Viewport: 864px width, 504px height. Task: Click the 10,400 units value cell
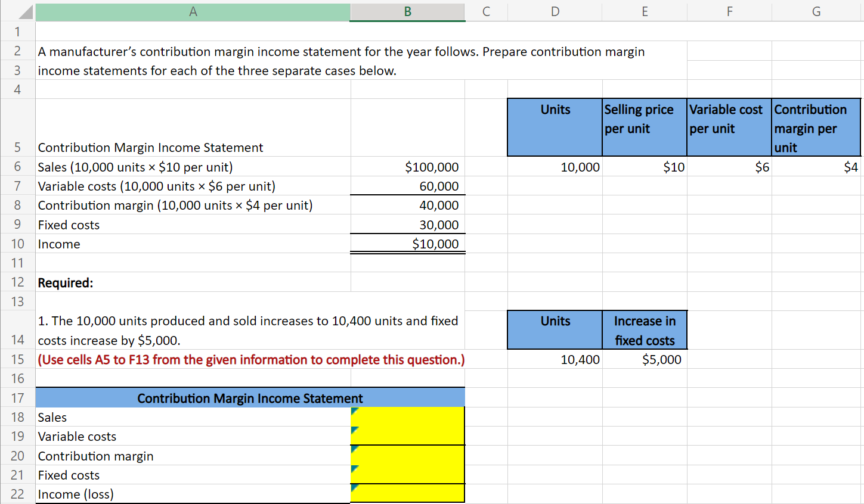pyautogui.click(x=555, y=359)
